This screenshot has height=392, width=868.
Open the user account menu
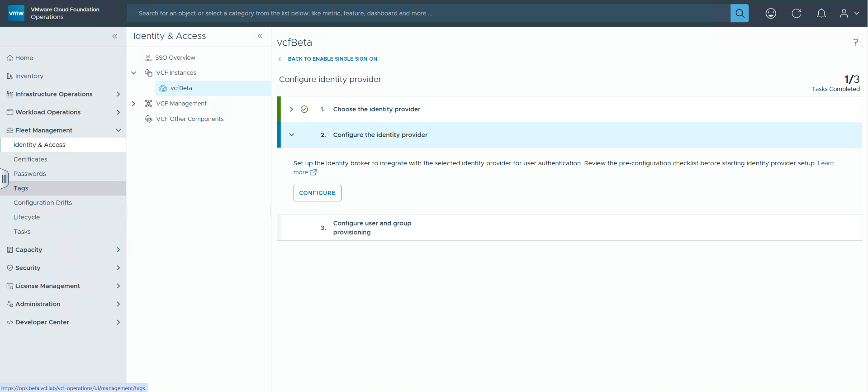(x=849, y=14)
